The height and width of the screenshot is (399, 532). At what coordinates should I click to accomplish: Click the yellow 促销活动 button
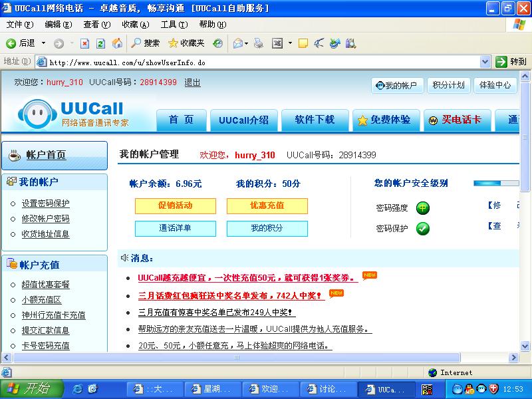[x=176, y=206]
